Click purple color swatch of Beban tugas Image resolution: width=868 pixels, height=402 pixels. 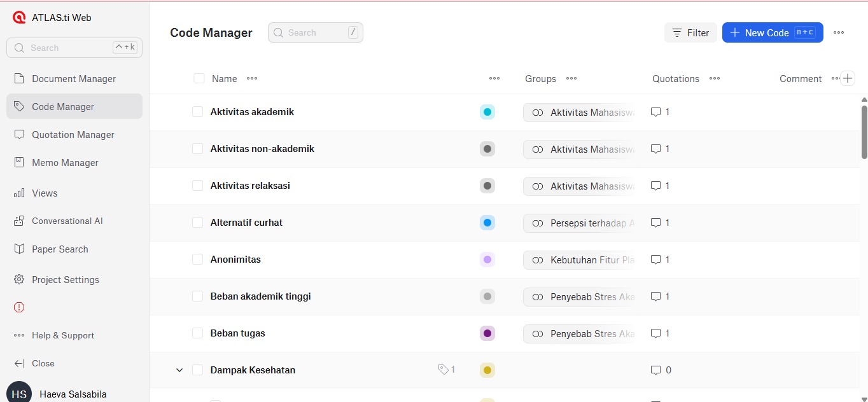[x=487, y=334]
